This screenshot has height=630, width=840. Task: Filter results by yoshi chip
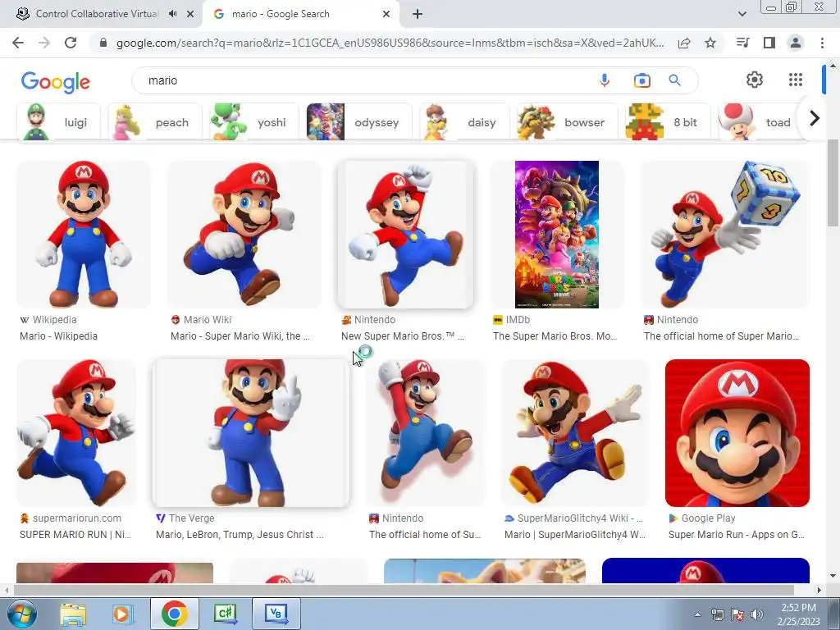pos(254,122)
